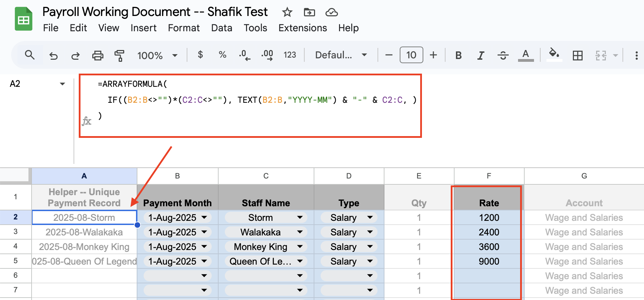Open the Edit menu
The width and height of the screenshot is (644, 300).
[78, 28]
